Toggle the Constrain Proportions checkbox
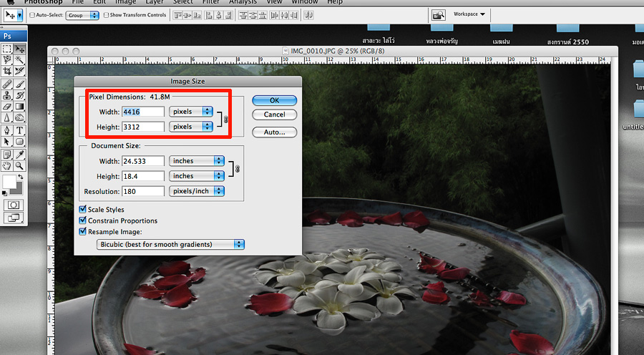 pyautogui.click(x=82, y=221)
